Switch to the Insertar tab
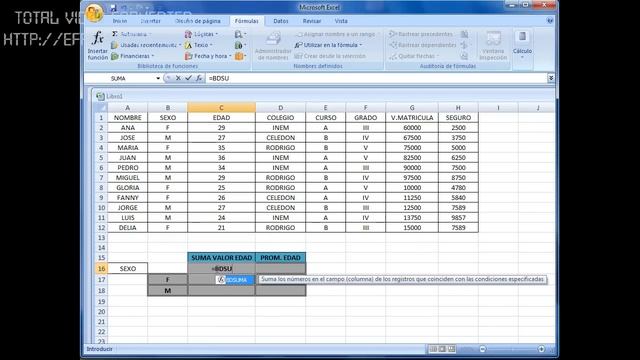This screenshot has height=360, width=640. 150,21
